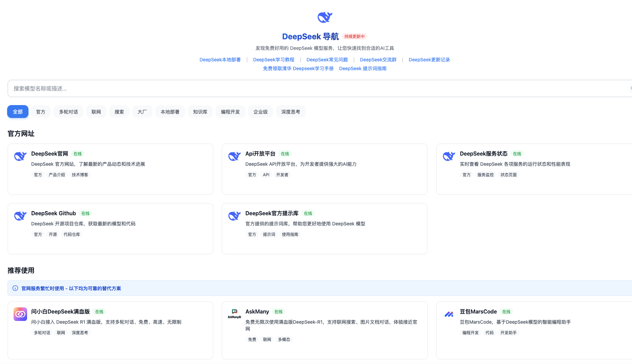
Task: Click the 免费 tag on AskMany card
Action: tap(252, 340)
